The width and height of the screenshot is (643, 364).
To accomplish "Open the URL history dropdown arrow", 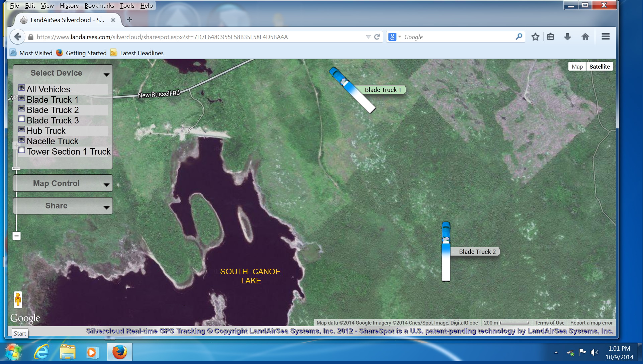I will click(368, 37).
